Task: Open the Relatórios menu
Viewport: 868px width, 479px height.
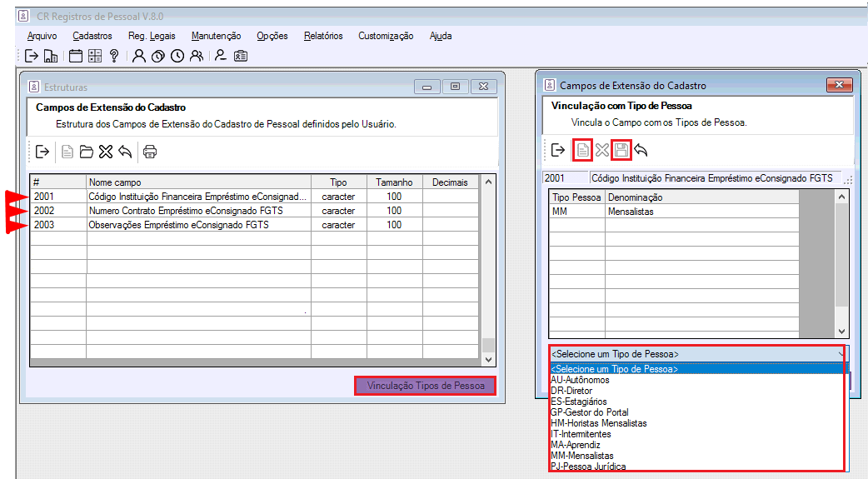Action: click(x=323, y=36)
